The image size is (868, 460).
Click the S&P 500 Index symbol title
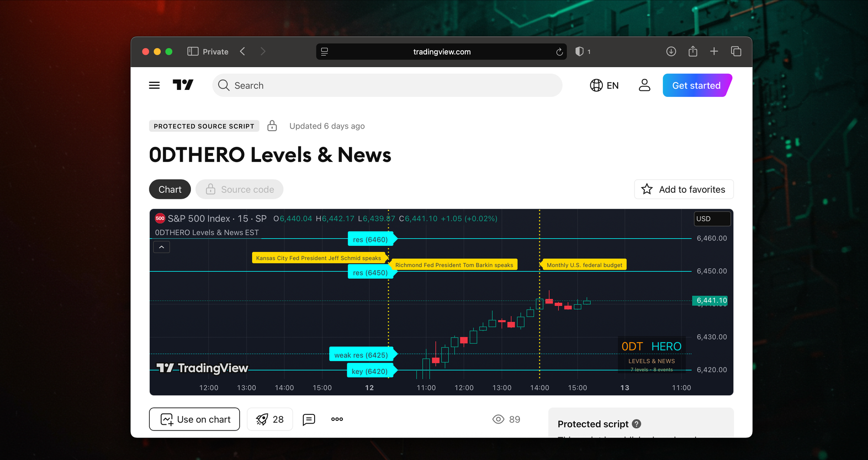[217, 218]
